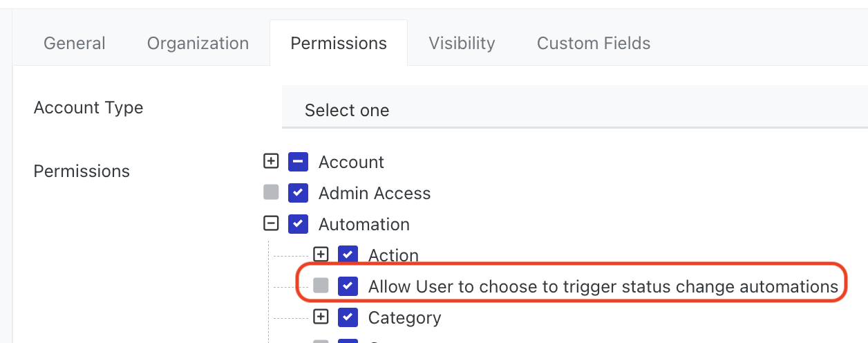Collapse the Automation node minus icon

tap(271, 223)
